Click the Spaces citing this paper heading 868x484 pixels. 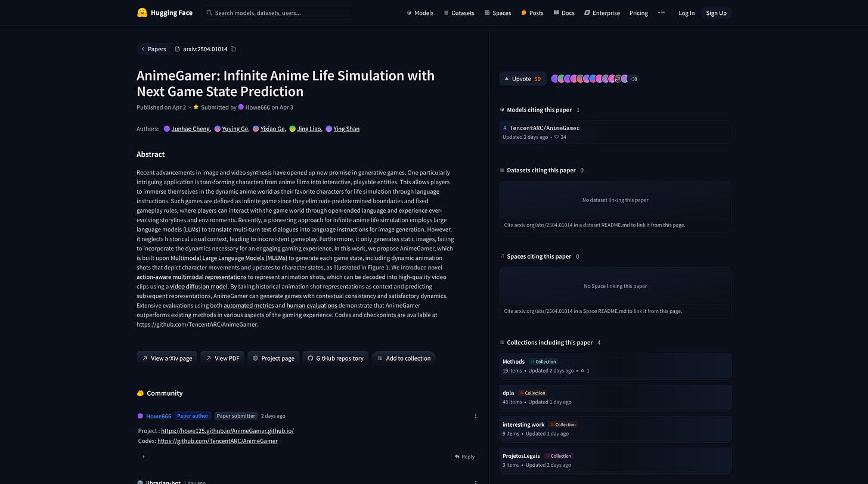539,257
